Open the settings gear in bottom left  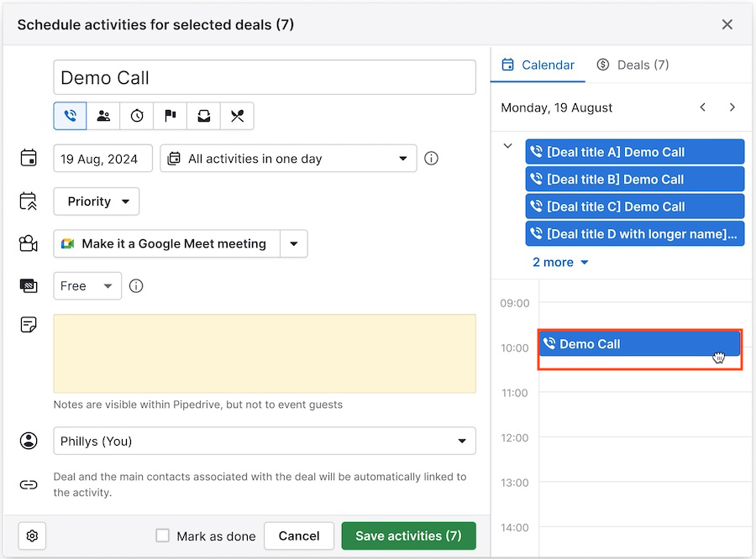(32, 535)
